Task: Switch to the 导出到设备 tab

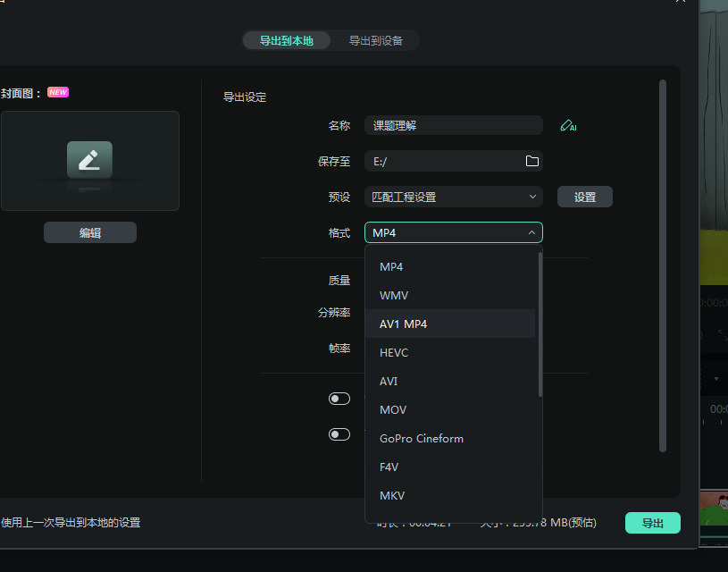Action: pos(375,41)
